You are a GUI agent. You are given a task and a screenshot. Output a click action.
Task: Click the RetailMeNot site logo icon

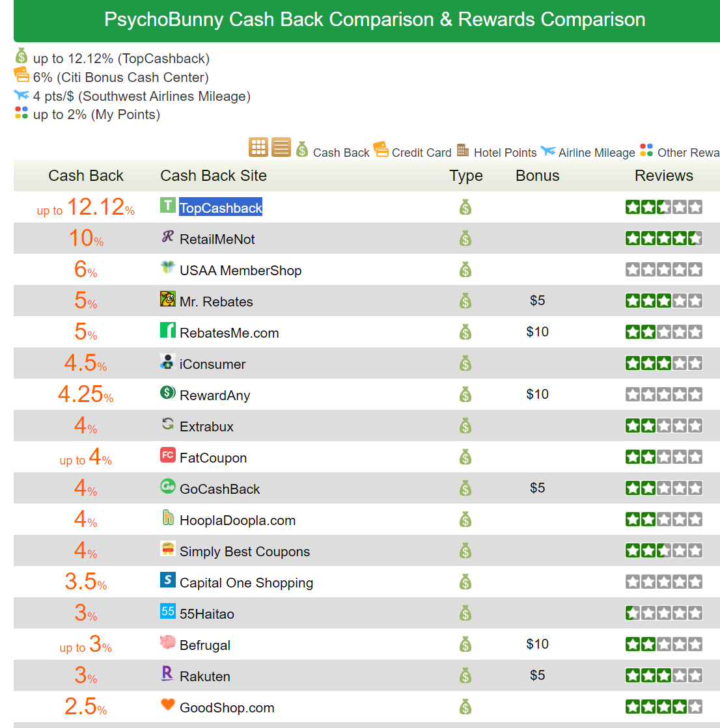pos(168,237)
